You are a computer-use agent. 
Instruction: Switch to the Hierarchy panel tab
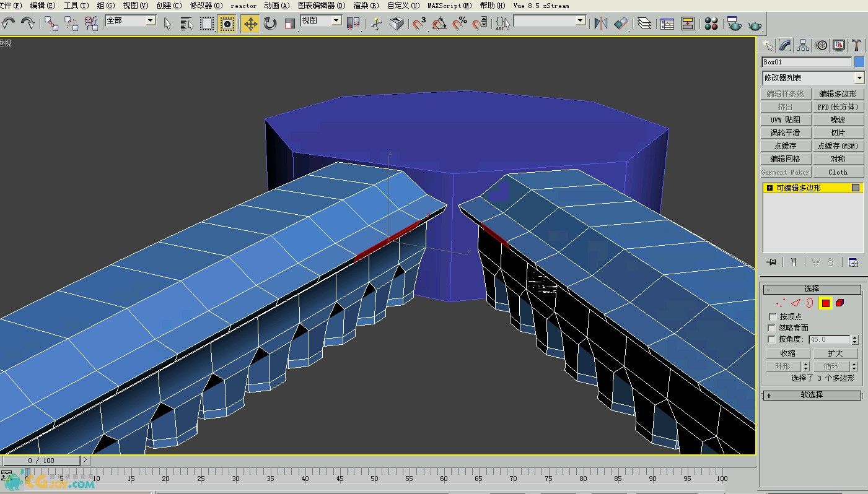coord(803,45)
